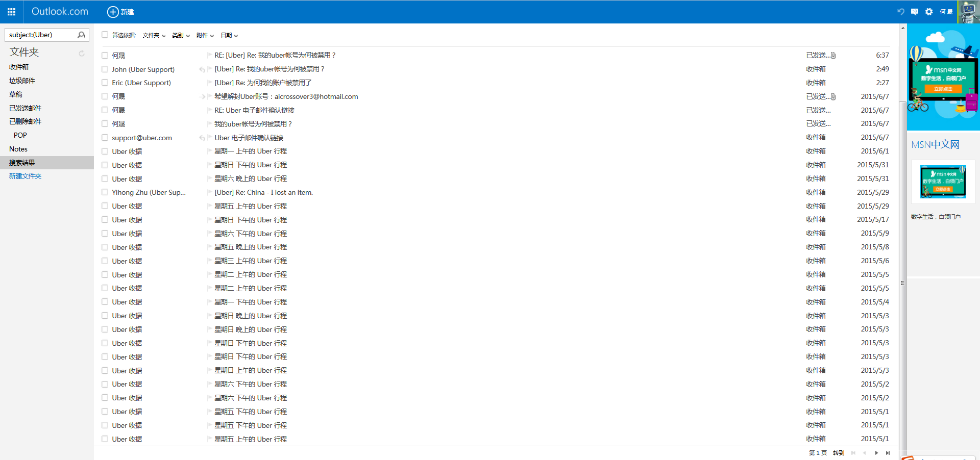Open the 垃圾邮件 folder
The width and height of the screenshot is (980, 460).
click(22, 81)
